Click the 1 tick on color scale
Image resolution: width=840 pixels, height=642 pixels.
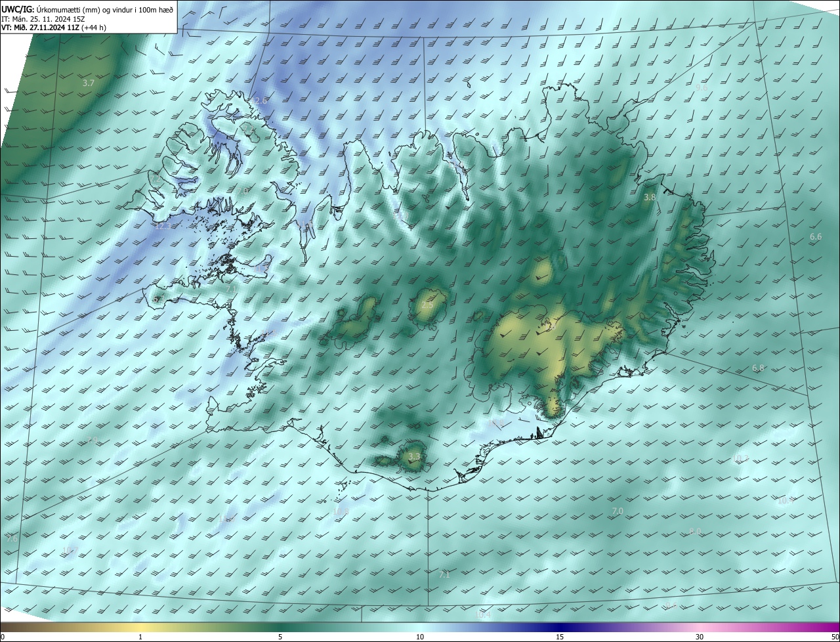[x=140, y=637]
